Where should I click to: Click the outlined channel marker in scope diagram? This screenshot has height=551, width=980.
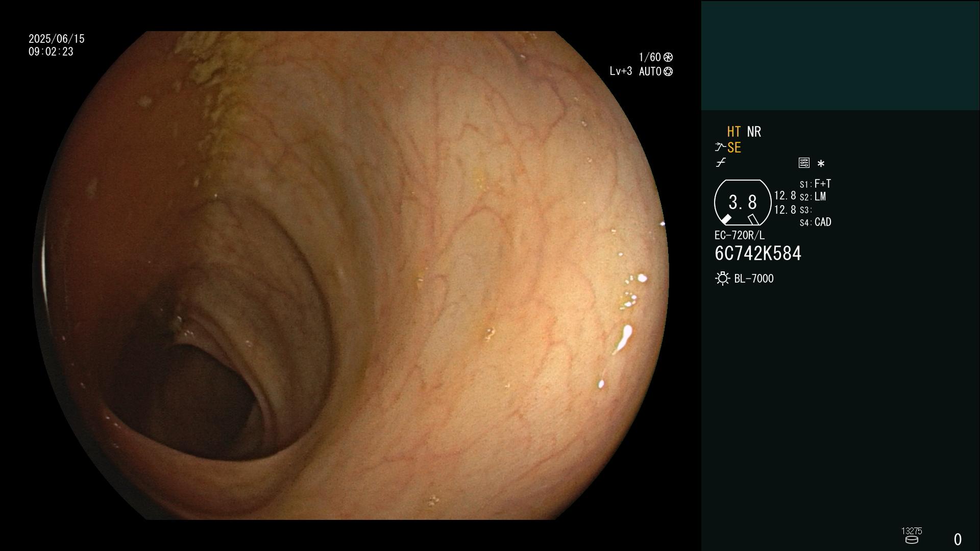753,219
